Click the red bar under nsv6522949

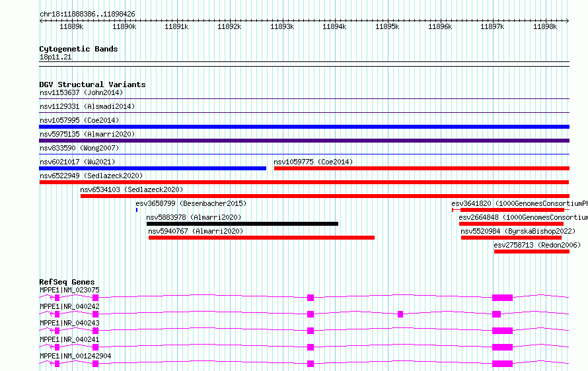304,182
